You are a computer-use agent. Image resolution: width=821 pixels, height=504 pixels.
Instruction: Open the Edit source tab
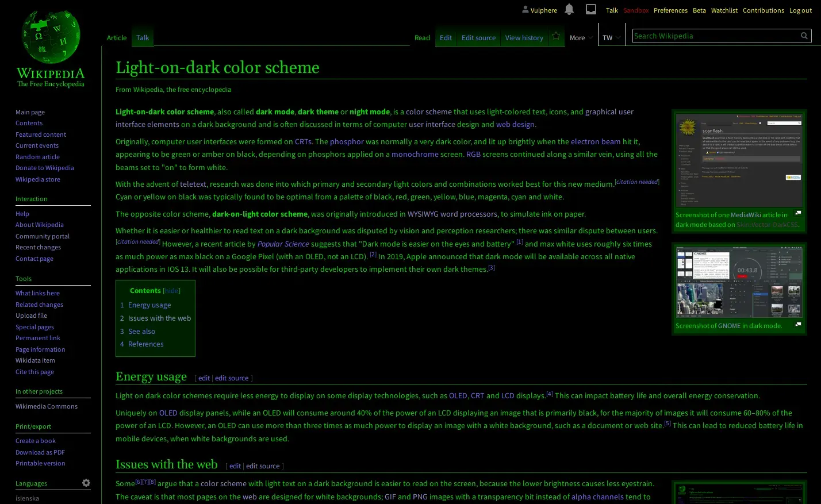pos(478,38)
